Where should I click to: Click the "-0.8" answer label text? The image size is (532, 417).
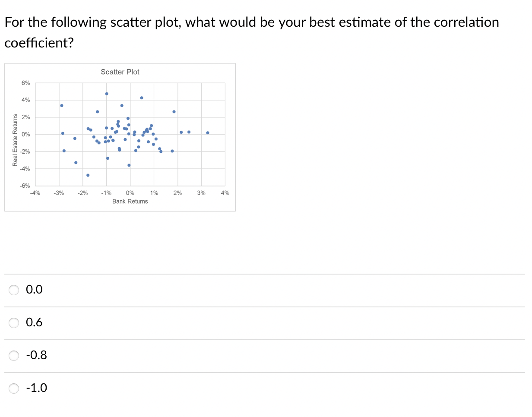[x=37, y=355]
